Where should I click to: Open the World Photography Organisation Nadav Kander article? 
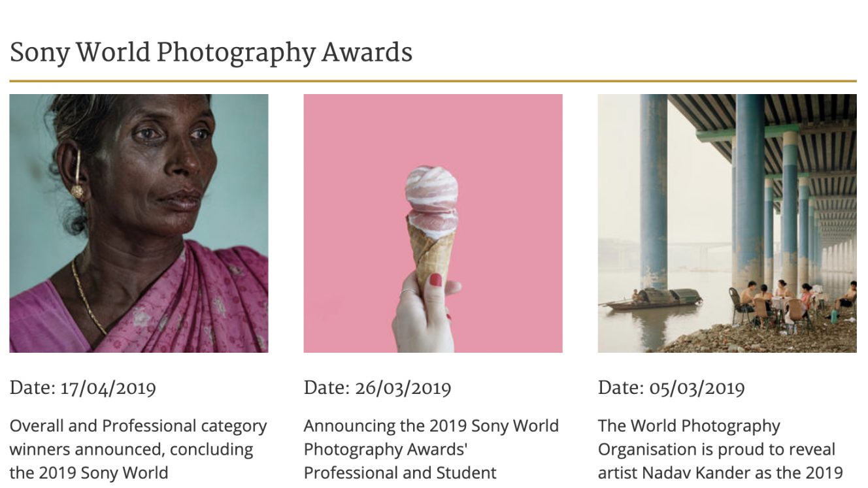coord(720,449)
